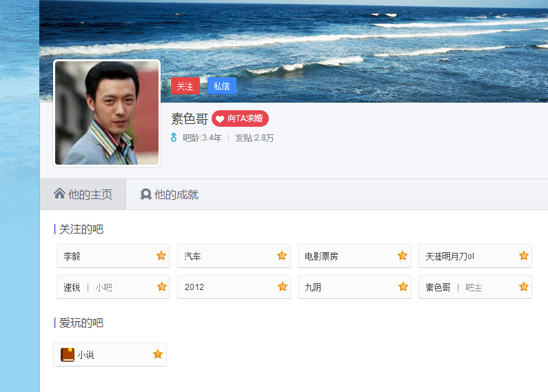Open the user's profile avatar photo
Screen dimensions: 548x392
(107, 113)
